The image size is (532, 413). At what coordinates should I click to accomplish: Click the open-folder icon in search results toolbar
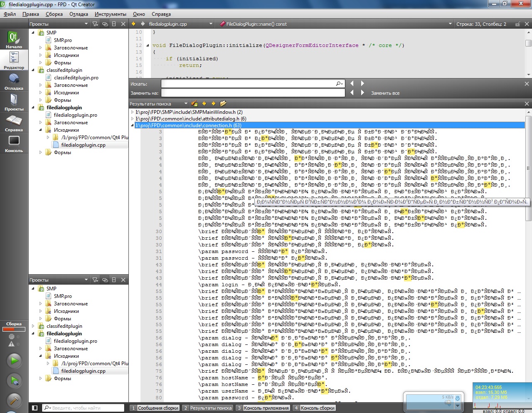point(223,103)
